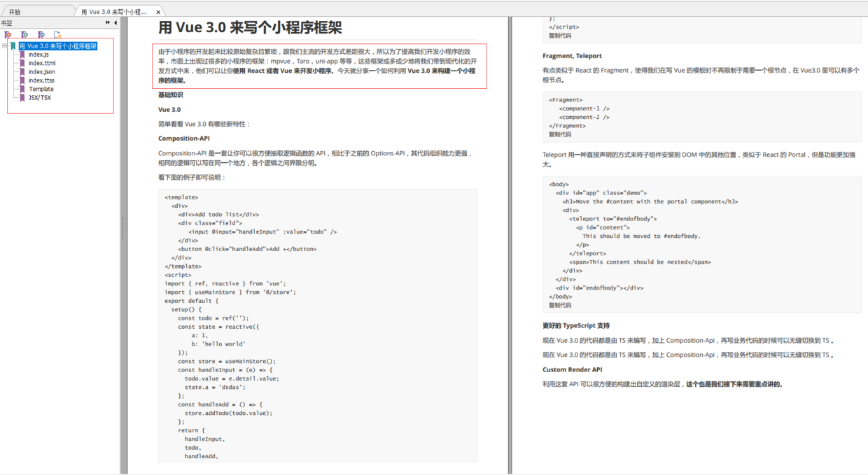This screenshot has height=475, width=868.
Task: Click the text 看下面的例子即可说明：
Action: pyautogui.click(x=192, y=178)
